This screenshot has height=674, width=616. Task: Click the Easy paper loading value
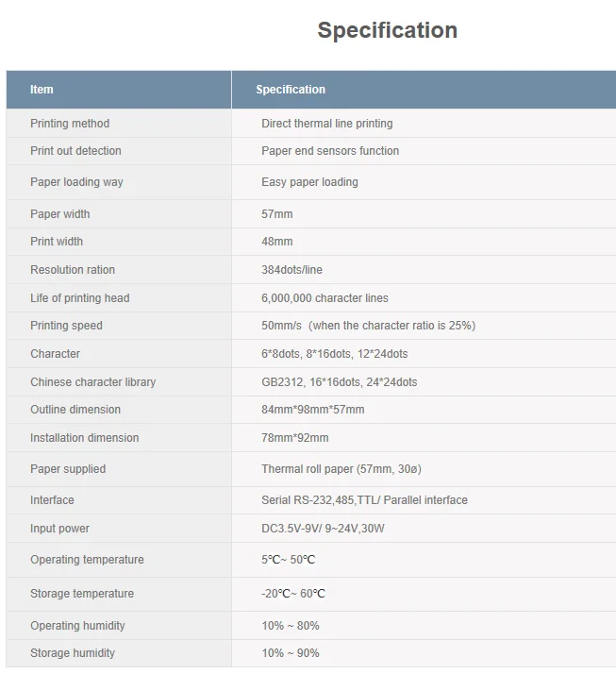[309, 182]
